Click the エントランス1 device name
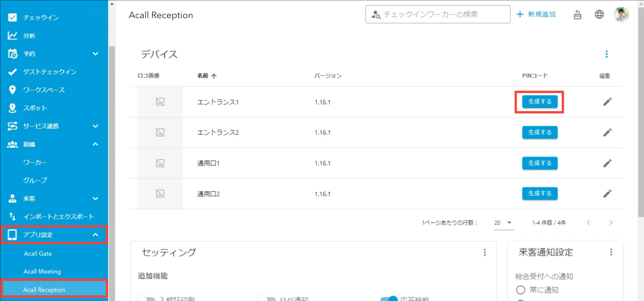 point(218,102)
